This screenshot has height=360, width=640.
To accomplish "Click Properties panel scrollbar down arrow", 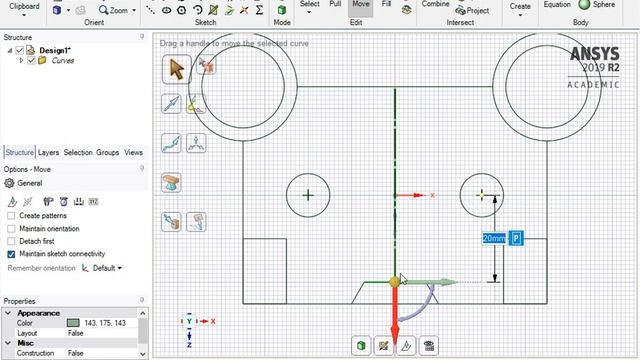I will (142, 353).
